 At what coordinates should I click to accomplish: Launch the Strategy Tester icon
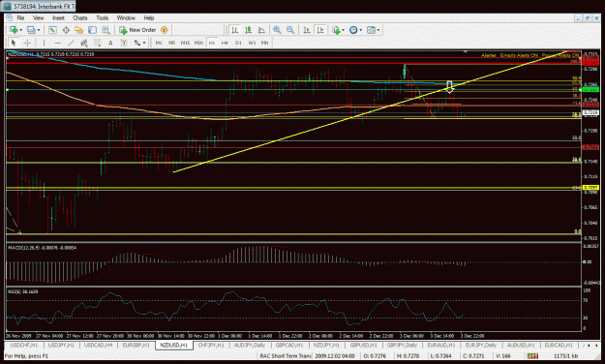(x=106, y=30)
